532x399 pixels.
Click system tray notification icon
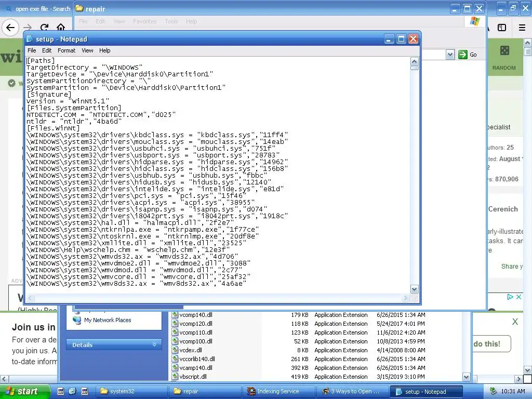(x=493, y=391)
